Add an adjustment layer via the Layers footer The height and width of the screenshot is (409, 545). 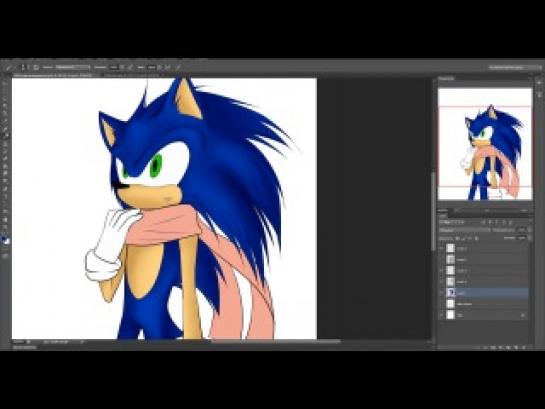click(x=501, y=347)
